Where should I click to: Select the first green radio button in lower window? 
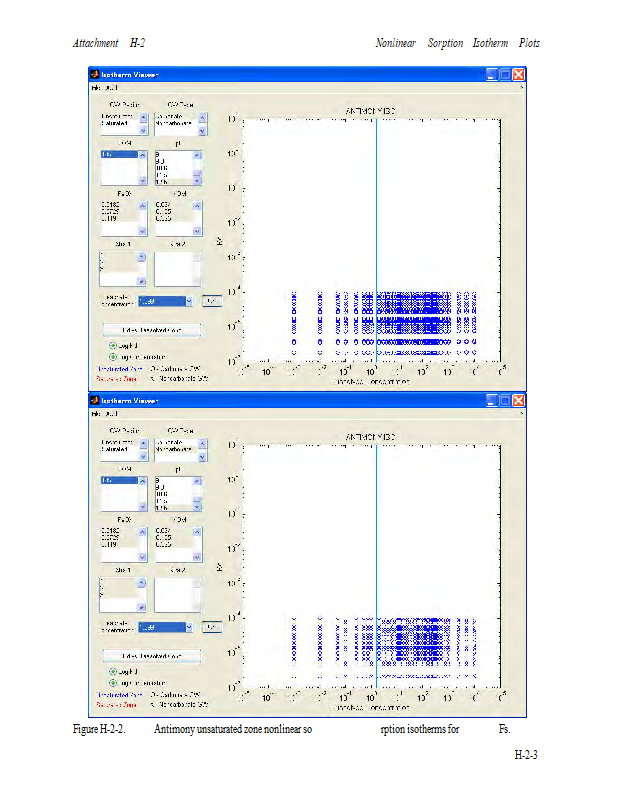coord(113,671)
